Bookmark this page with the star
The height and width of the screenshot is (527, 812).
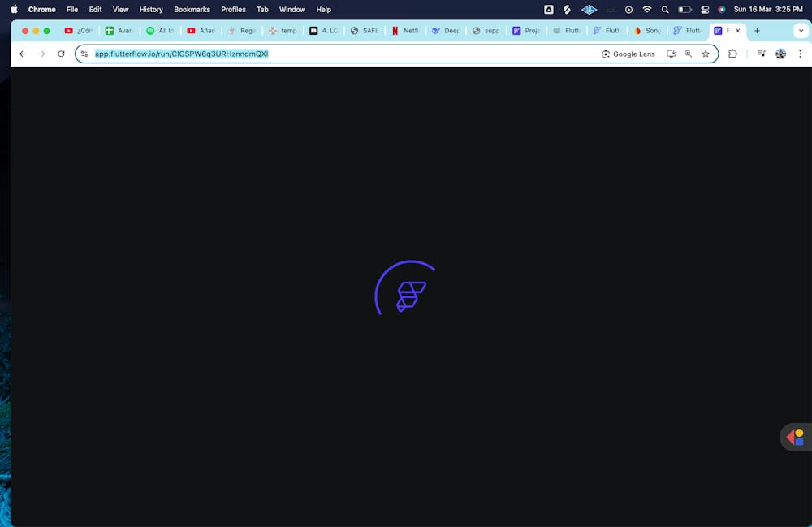pyautogui.click(x=706, y=54)
